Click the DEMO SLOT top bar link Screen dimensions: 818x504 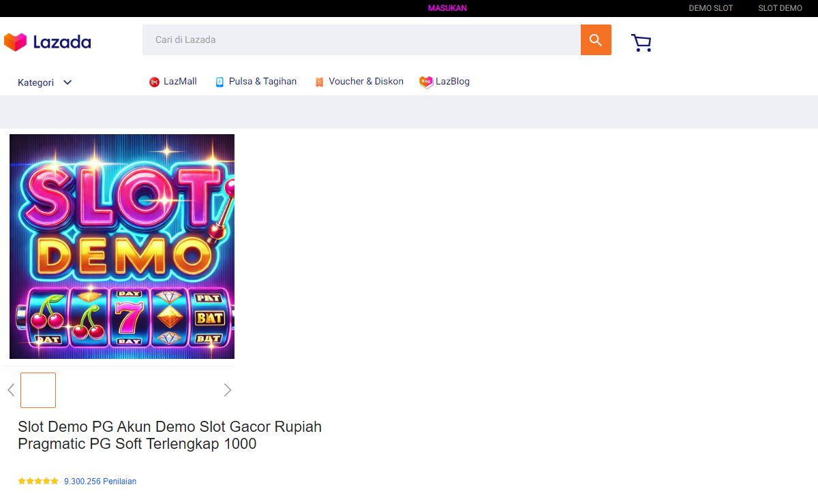click(711, 8)
